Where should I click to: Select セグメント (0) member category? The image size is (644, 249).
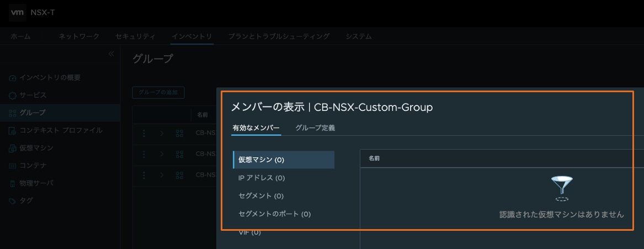pyautogui.click(x=261, y=196)
